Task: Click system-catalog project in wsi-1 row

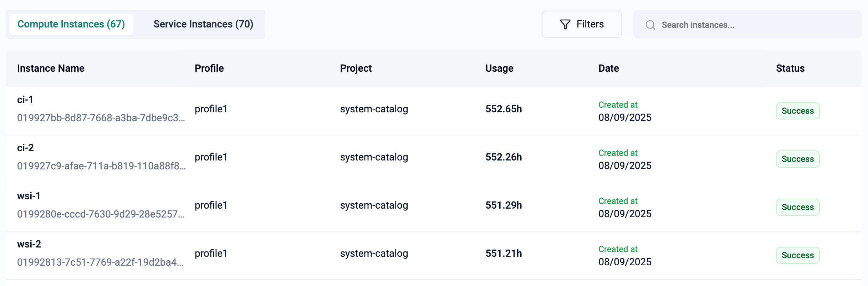Action: 374,205
